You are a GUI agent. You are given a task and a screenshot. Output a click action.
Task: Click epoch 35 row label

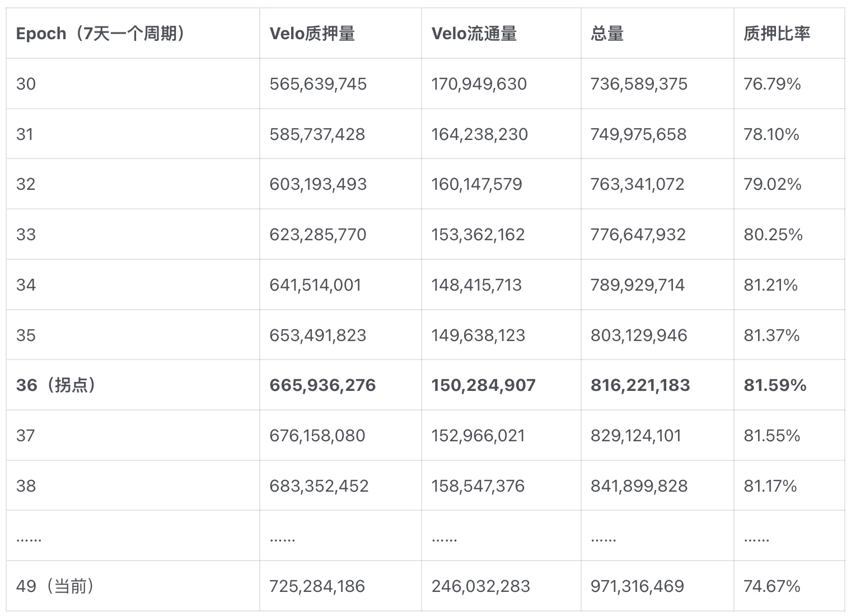(x=26, y=335)
